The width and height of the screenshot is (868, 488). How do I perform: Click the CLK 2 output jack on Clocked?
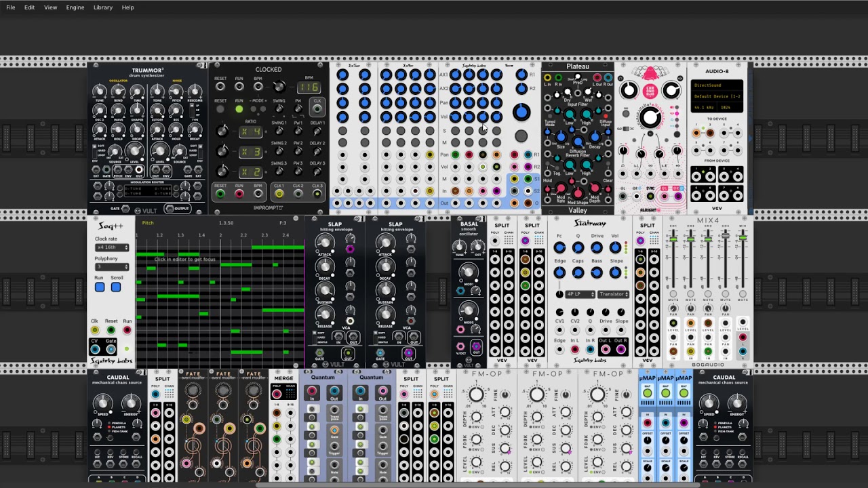point(298,194)
